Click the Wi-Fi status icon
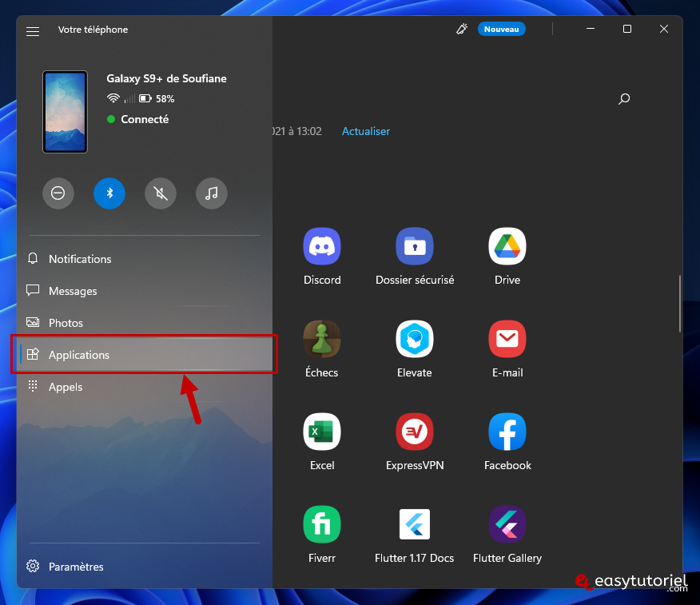The image size is (700, 605). point(113,98)
